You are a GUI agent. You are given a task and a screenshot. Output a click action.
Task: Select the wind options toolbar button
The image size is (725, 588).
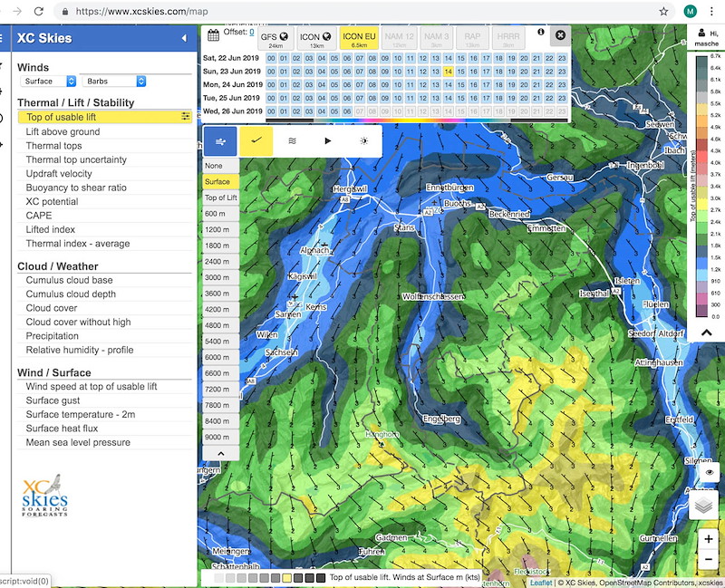pyautogui.click(x=220, y=141)
